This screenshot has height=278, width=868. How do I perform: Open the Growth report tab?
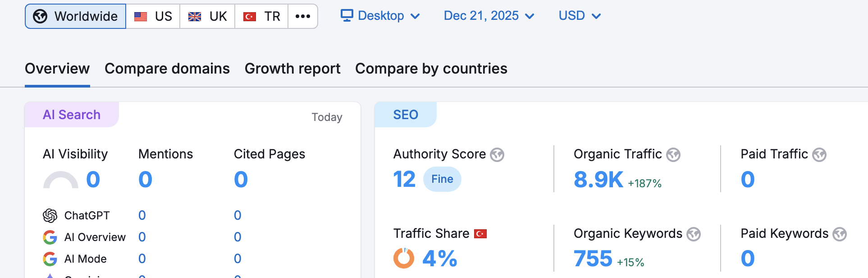292,69
